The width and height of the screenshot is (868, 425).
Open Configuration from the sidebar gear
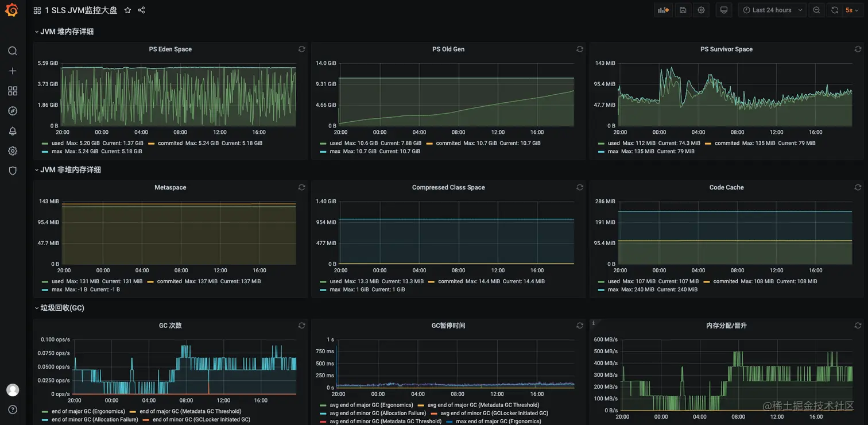coord(13,151)
